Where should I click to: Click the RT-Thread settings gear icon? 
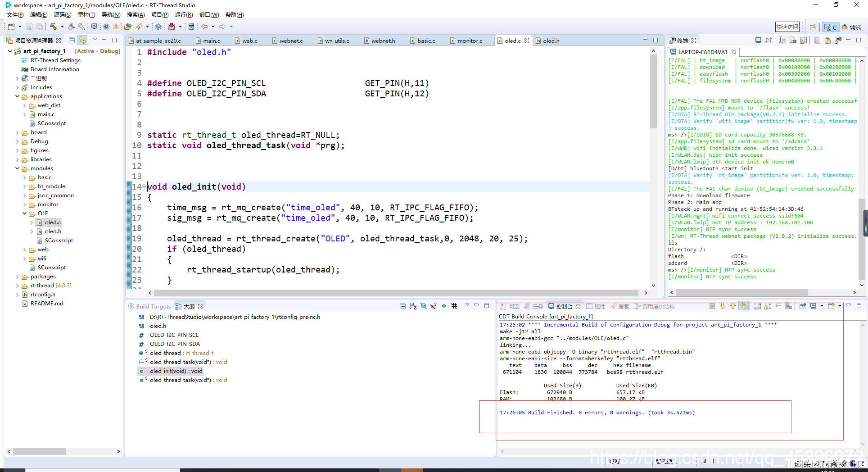coord(106,27)
